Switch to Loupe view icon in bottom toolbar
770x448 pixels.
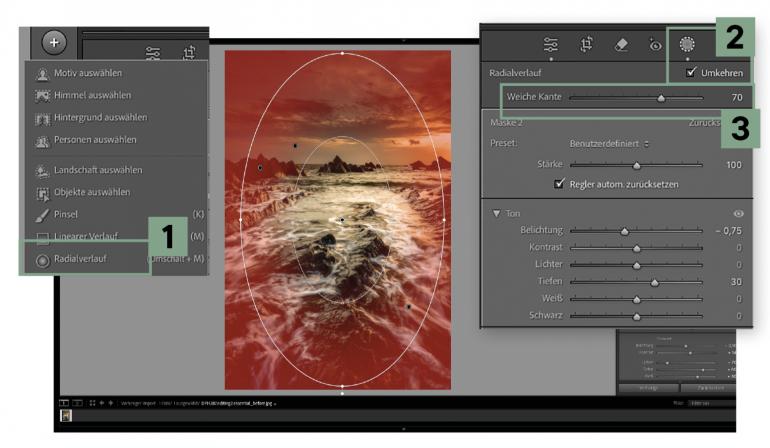(64, 403)
